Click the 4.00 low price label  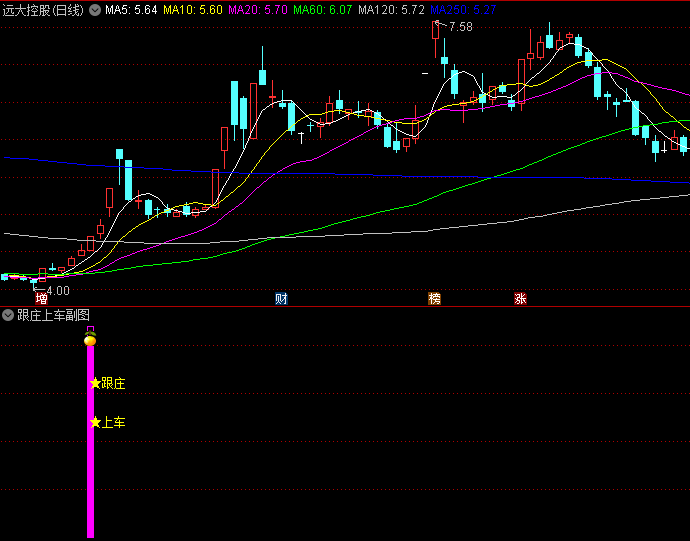pos(58,291)
